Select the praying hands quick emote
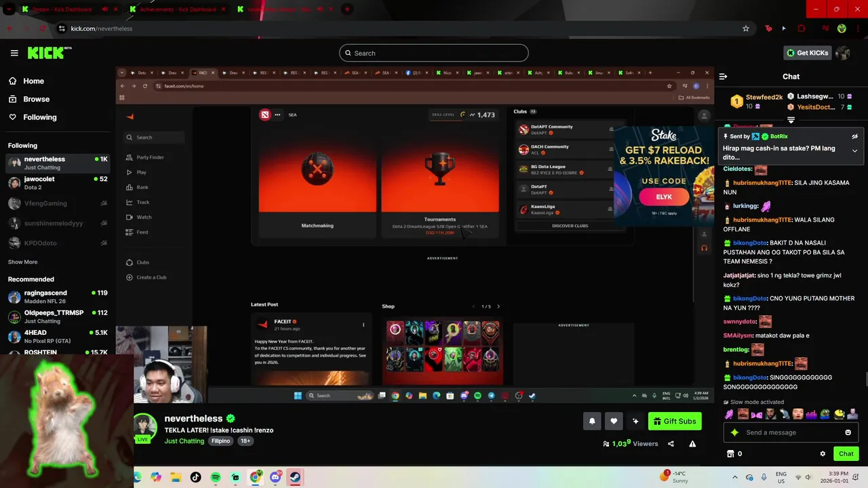The image size is (868, 488). [729, 414]
